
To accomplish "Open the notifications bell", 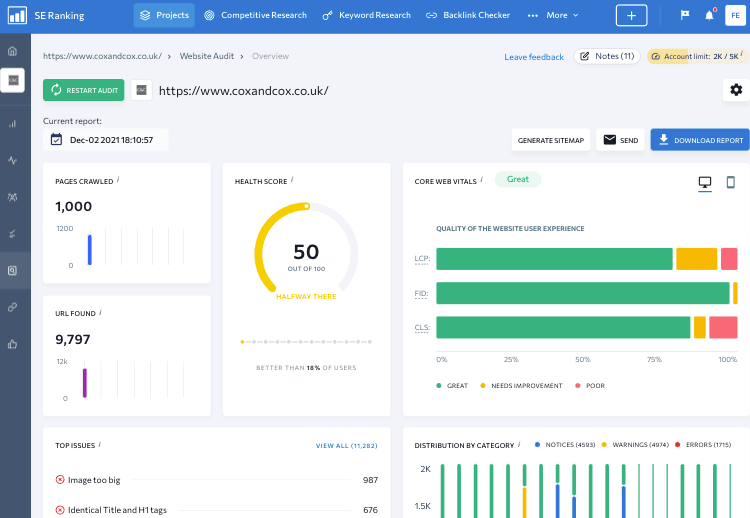I will coord(709,15).
